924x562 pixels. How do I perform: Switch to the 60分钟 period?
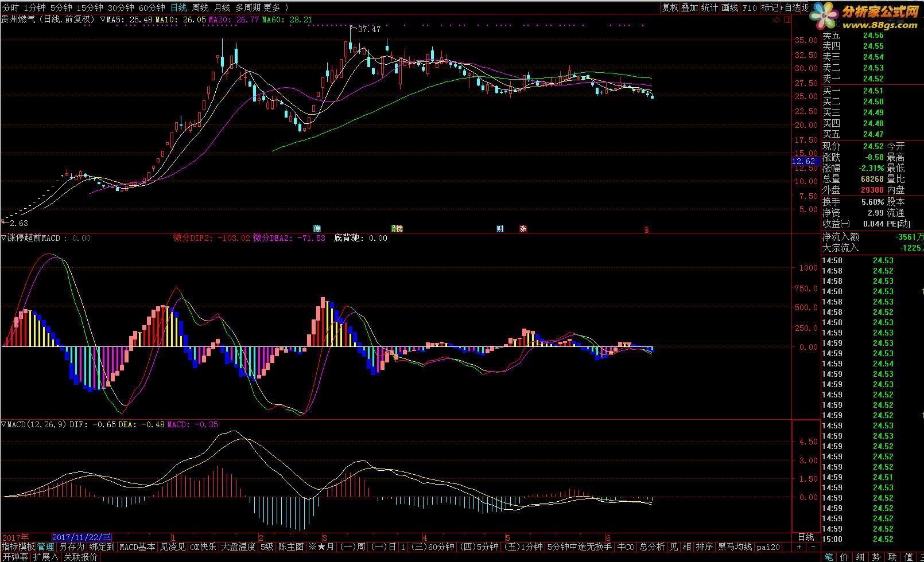[x=152, y=7]
